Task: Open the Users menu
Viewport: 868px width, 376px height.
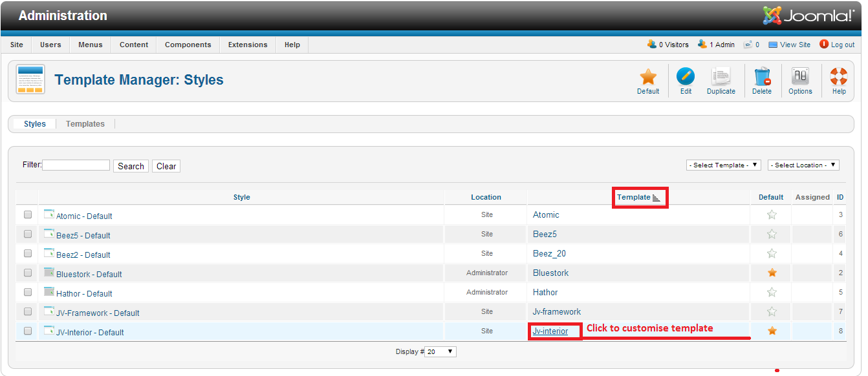Action: pos(50,45)
